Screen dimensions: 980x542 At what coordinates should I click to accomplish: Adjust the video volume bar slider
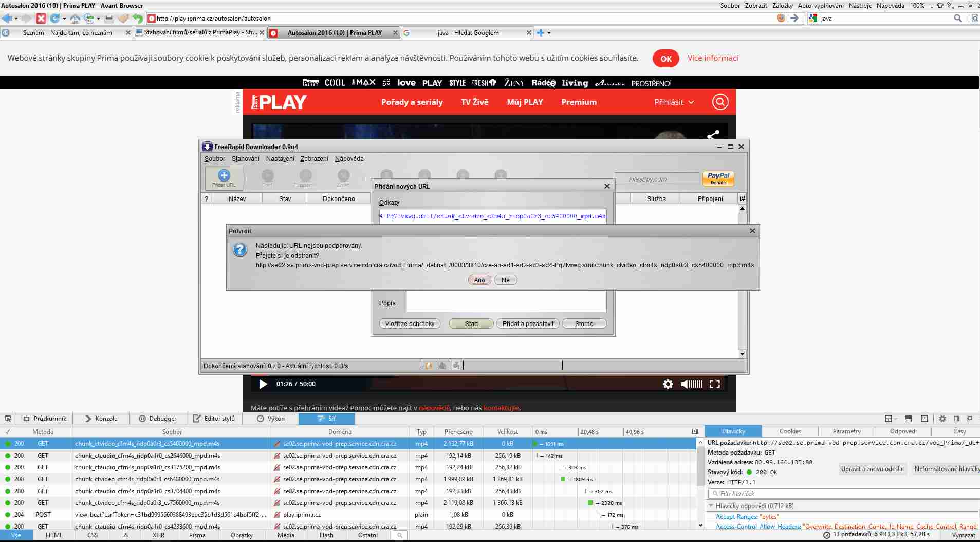[x=696, y=384]
